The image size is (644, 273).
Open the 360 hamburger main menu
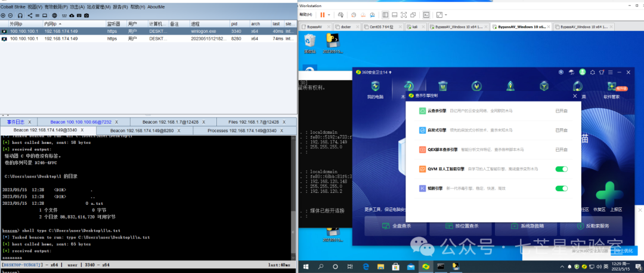coord(611,72)
